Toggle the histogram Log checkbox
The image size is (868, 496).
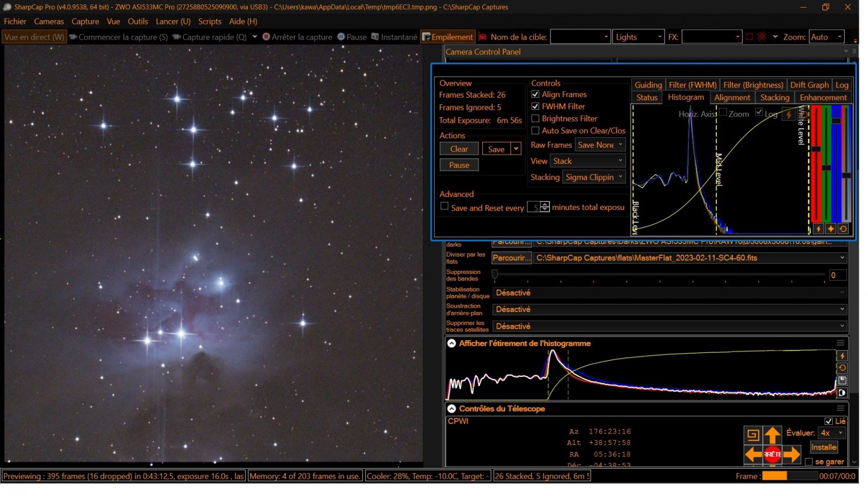click(759, 112)
